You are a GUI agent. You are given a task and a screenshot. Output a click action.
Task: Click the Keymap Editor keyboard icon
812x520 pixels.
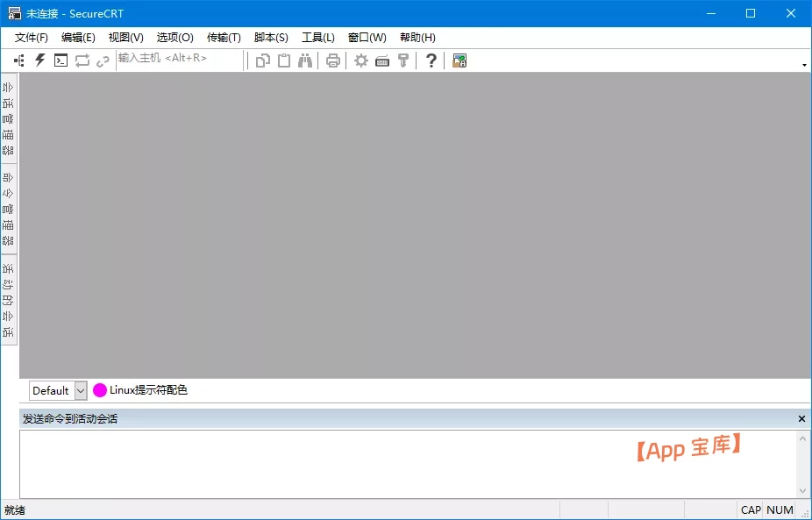click(x=382, y=61)
